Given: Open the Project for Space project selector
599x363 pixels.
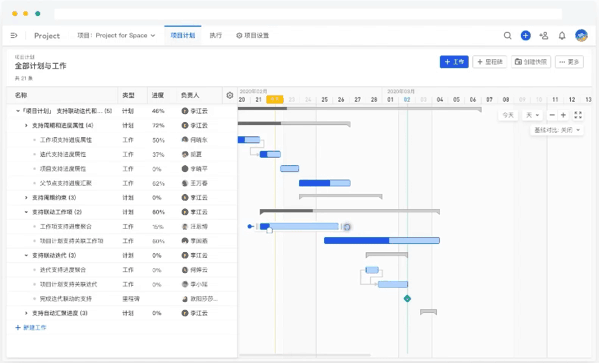Looking at the screenshot, I should (116, 36).
